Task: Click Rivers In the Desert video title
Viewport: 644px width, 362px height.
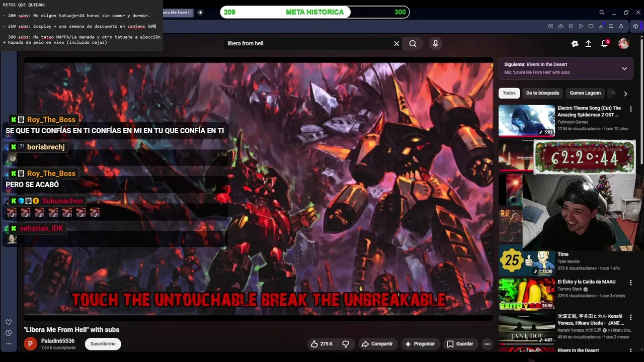Action: 578,350
